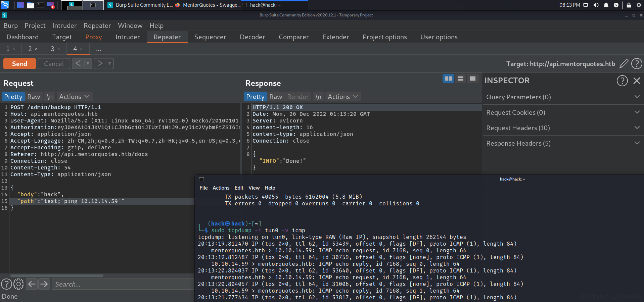Open search settings gear icon
The width and height of the screenshot is (644, 302).
(18, 284)
